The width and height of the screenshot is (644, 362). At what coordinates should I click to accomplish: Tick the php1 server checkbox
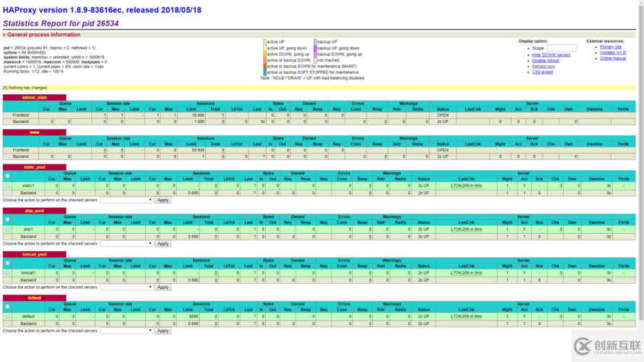tap(7, 230)
